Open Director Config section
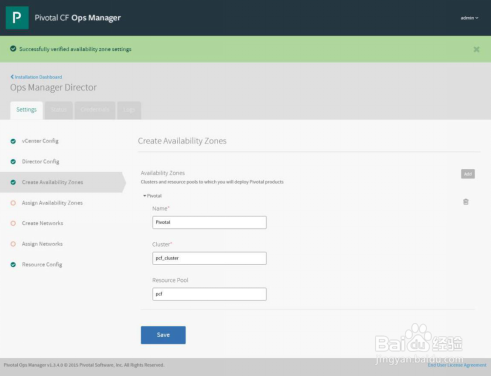This screenshot has height=377, width=492. tap(40, 162)
